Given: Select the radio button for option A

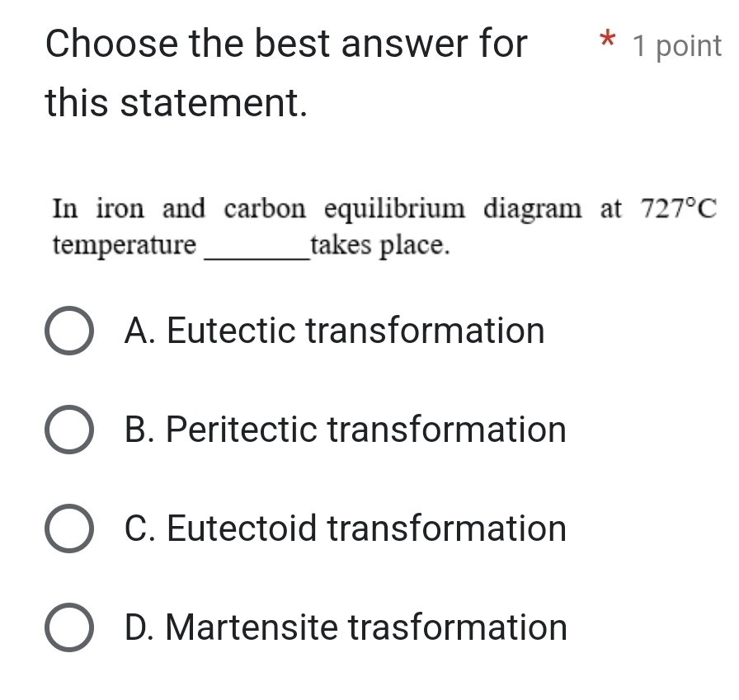Looking at the screenshot, I should [x=68, y=331].
